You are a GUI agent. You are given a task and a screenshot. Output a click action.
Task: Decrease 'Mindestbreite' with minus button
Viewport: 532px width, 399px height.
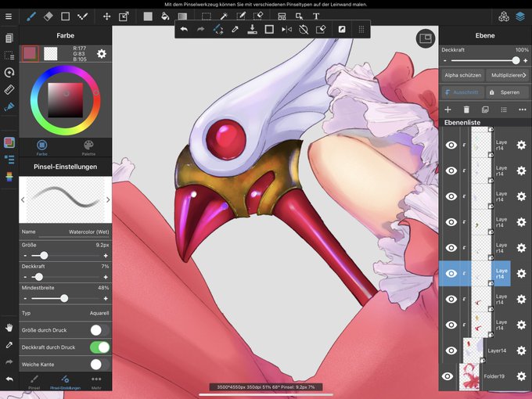[x=25, y=299]
